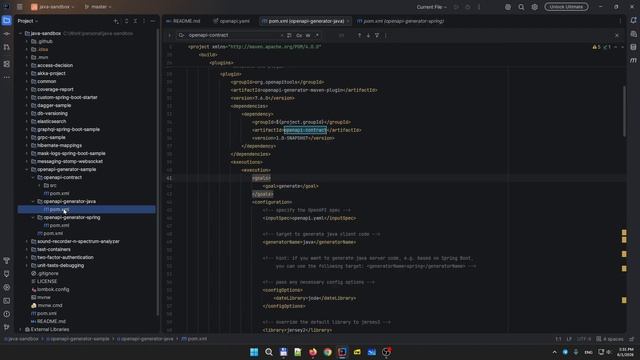The image size is (640, 360).
Task: Open the Notifications bell icon
Action: (633, 20)
